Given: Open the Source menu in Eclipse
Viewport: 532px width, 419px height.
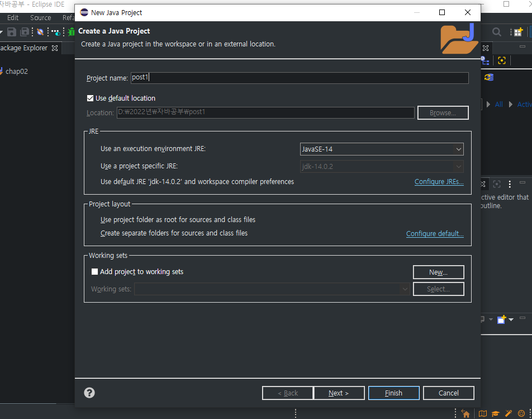Looking at the screenshot, I should click(40, 18).
